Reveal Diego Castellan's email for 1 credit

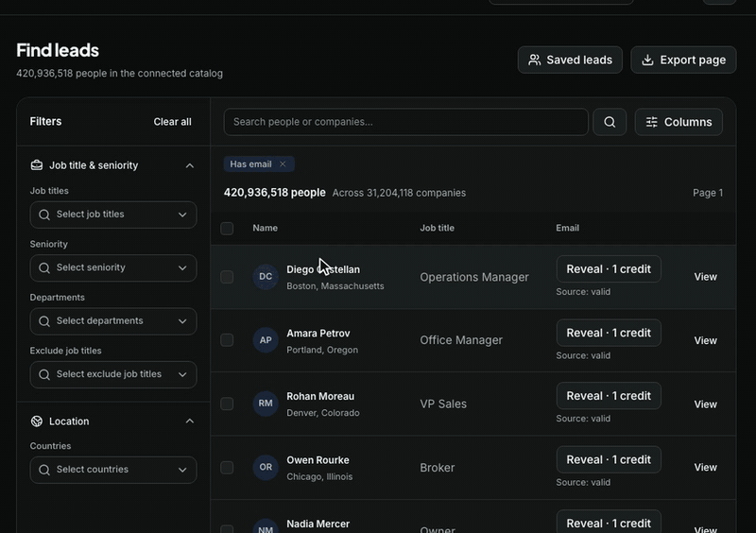609,269
